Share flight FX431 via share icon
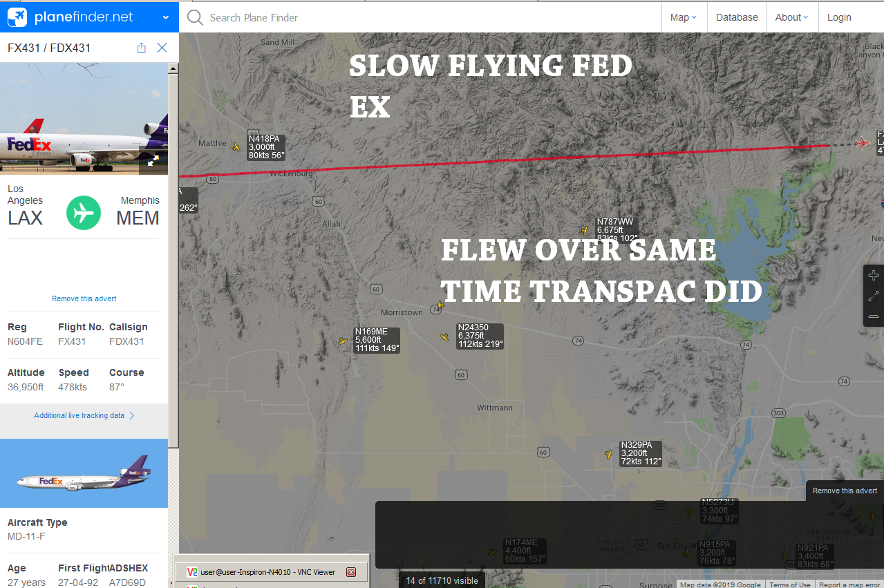This screenshot has height=588, width=884. (x=142, y=48)
